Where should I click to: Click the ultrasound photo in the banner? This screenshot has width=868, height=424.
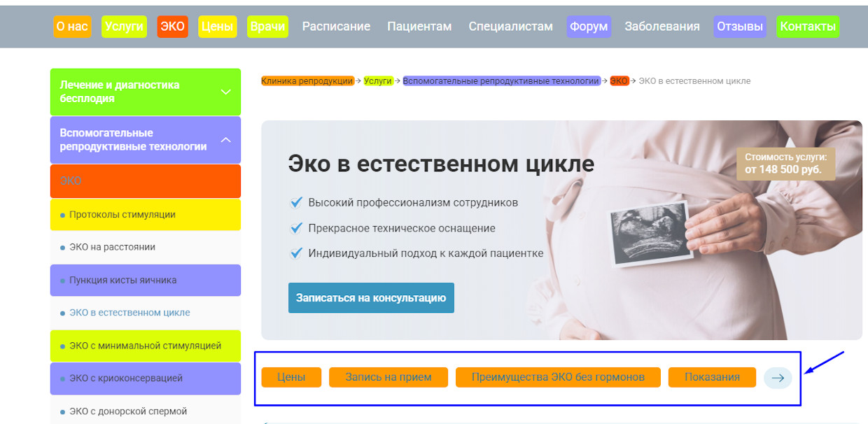point(646,234)
